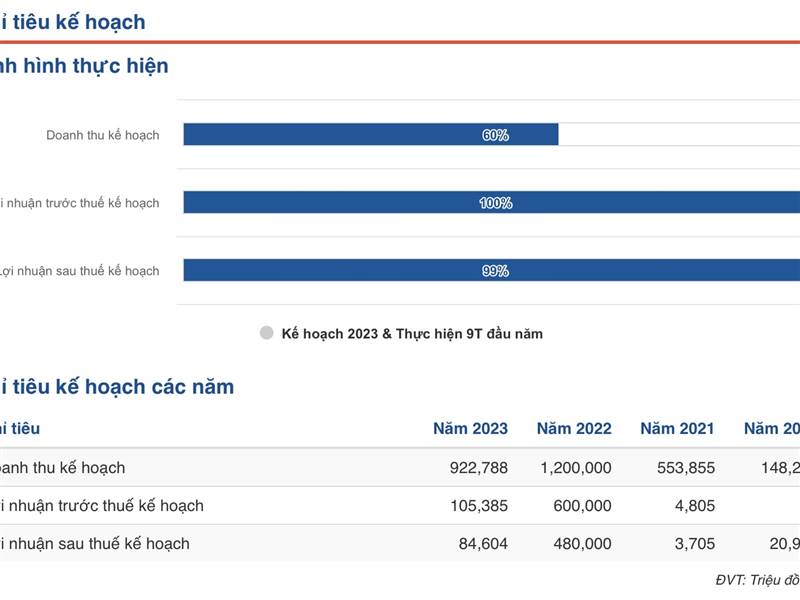Viewport: 800px width, 600px height.
Task: Click the 480,000 after-tax profit cell
Action: tap(581, 544)
